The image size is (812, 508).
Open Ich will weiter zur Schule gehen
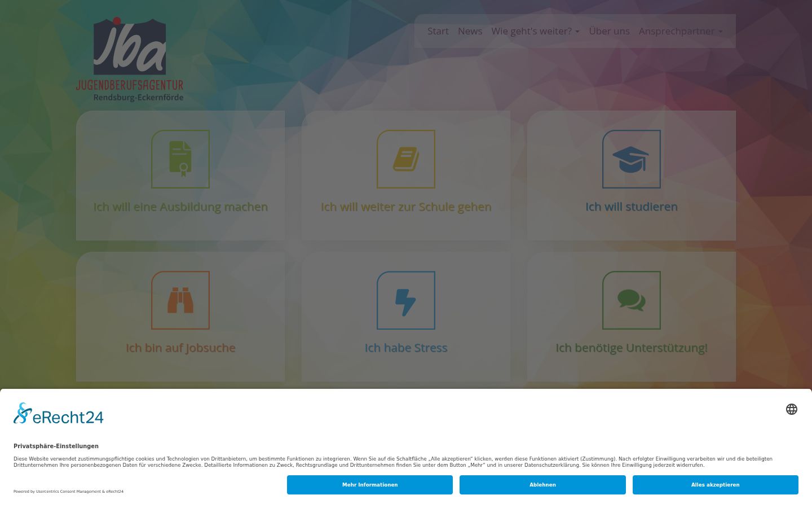point(406,207)
